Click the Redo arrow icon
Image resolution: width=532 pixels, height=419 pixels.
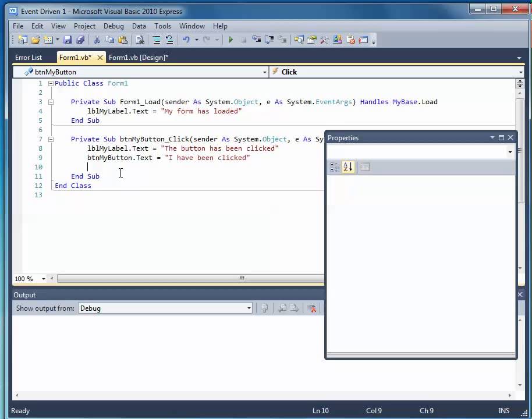[x=206, y=40]
